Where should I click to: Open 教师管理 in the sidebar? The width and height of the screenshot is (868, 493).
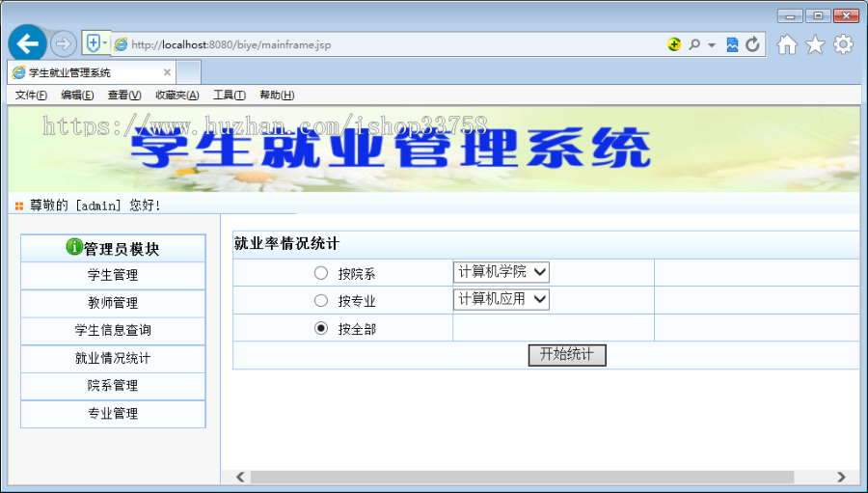click(x=113, y=303)
